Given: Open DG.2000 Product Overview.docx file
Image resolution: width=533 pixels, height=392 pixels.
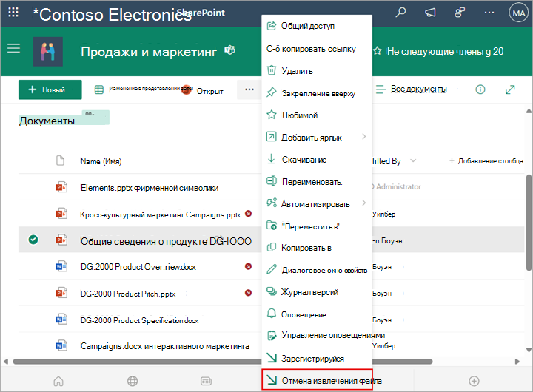Looking at the screenshot, I should coord(138,267).
